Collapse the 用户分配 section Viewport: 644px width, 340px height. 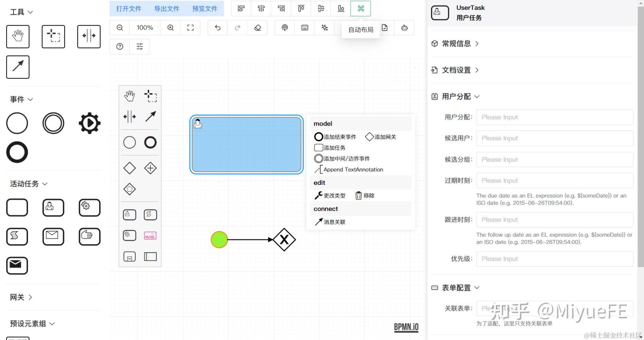456,97
